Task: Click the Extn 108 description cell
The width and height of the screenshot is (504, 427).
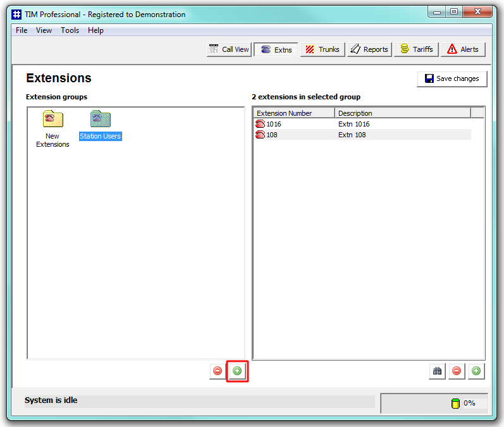Action: (x=352, y=135)
